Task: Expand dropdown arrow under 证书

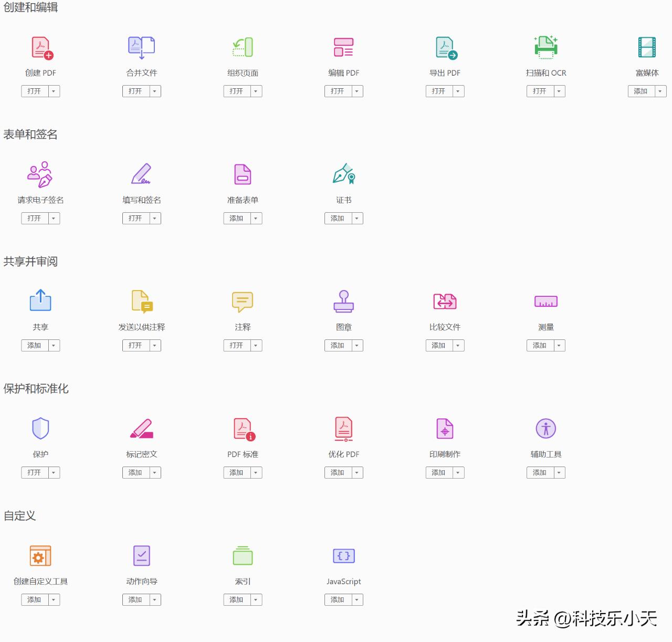Action: point(357,219)
